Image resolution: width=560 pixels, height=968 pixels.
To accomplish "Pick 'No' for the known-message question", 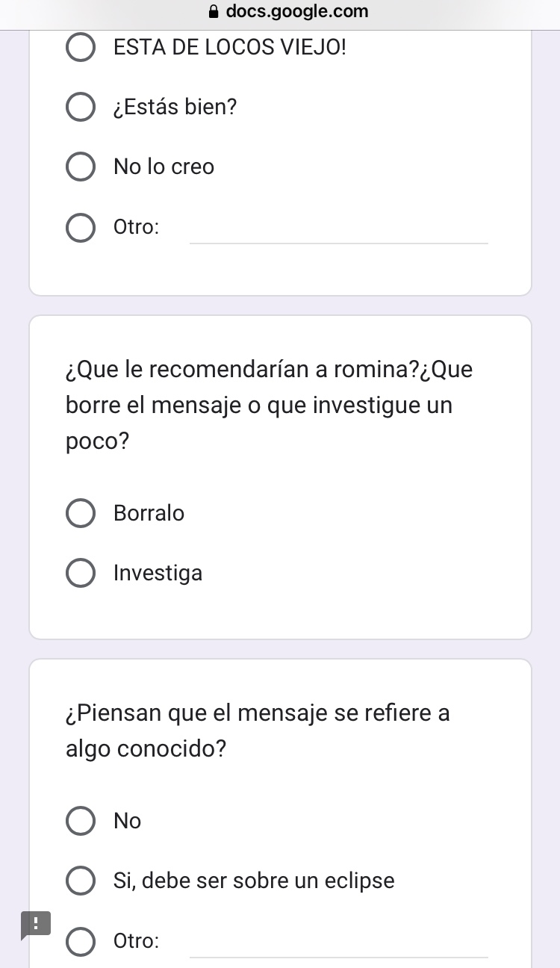I will pos(81,821).
